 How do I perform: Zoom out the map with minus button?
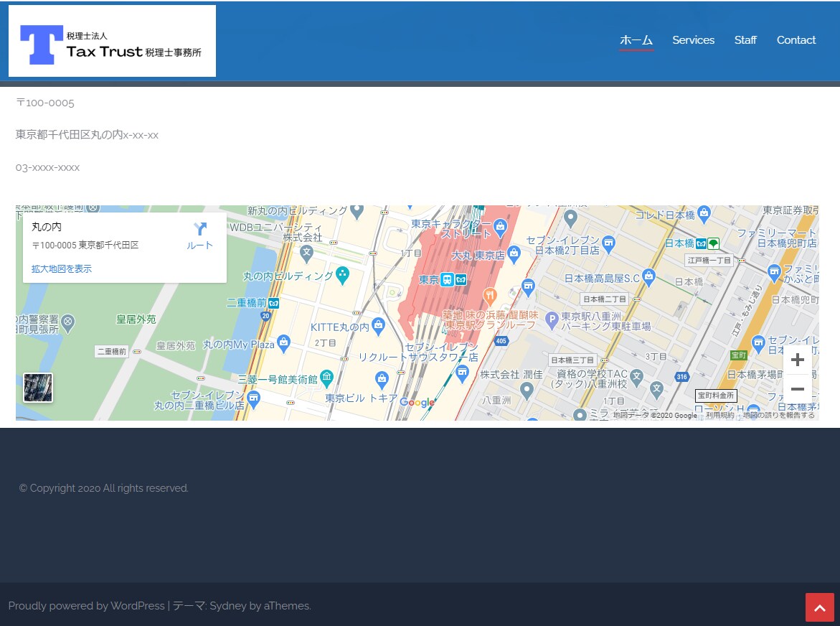click(797, 388)
